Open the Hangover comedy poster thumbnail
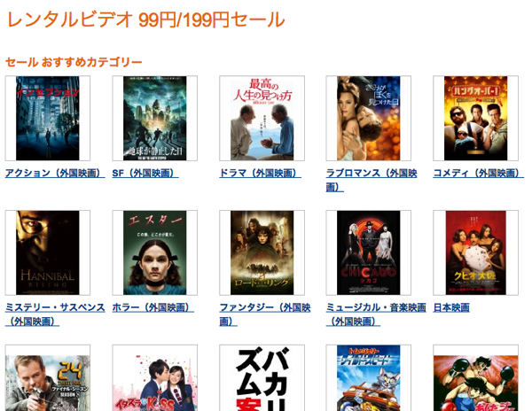Screen dimensions: 532x411 coord(475,119)
